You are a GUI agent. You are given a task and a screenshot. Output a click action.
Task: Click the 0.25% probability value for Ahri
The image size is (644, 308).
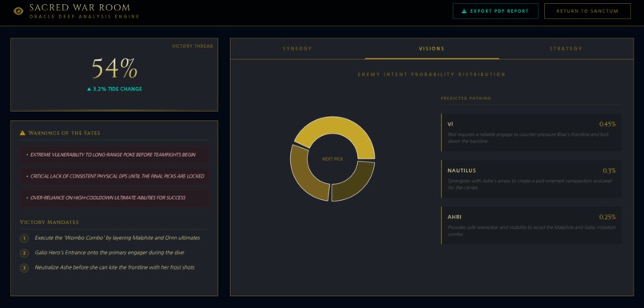click(607, 217)
